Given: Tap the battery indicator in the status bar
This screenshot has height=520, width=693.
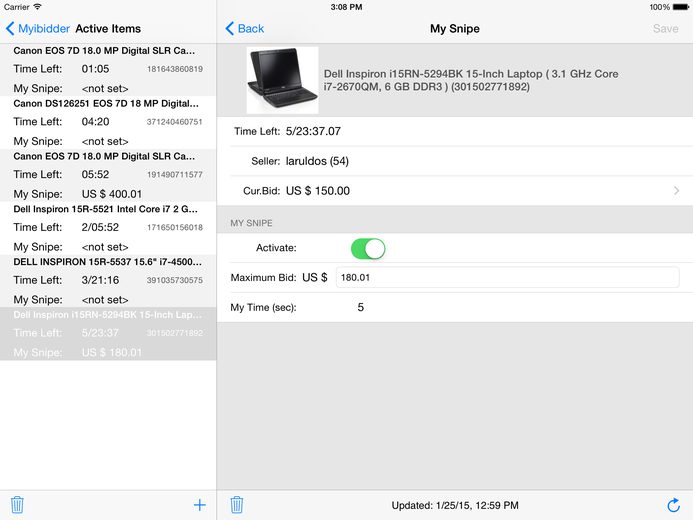Looking at the screenshot, I should tap(681, 7).
